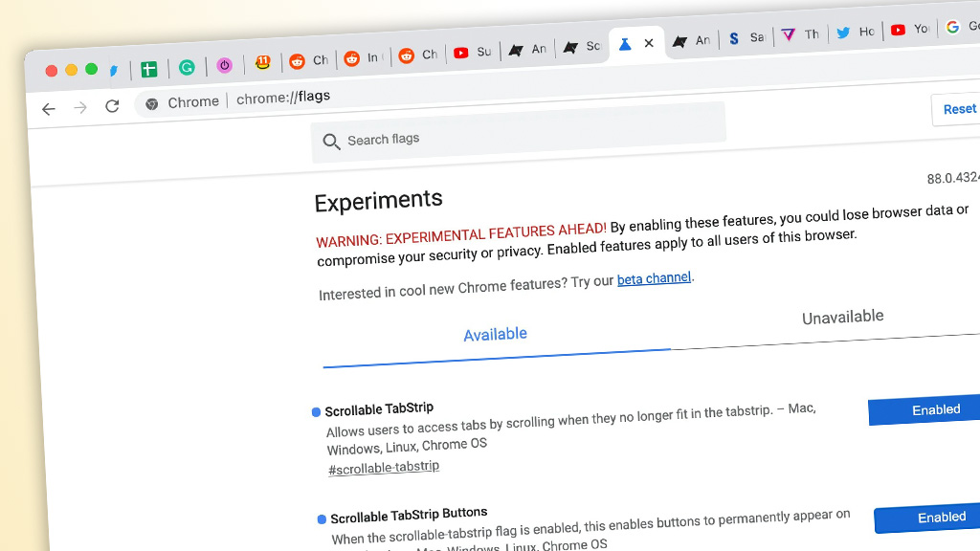The width and height of the screenshot is (980, 551).
Task: Open the beta channel link
Action: [x=654, y=279]
